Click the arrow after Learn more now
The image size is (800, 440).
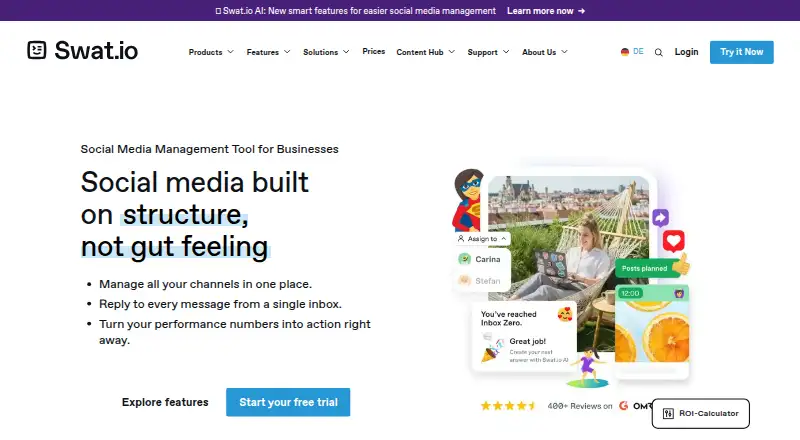(582, 11)
